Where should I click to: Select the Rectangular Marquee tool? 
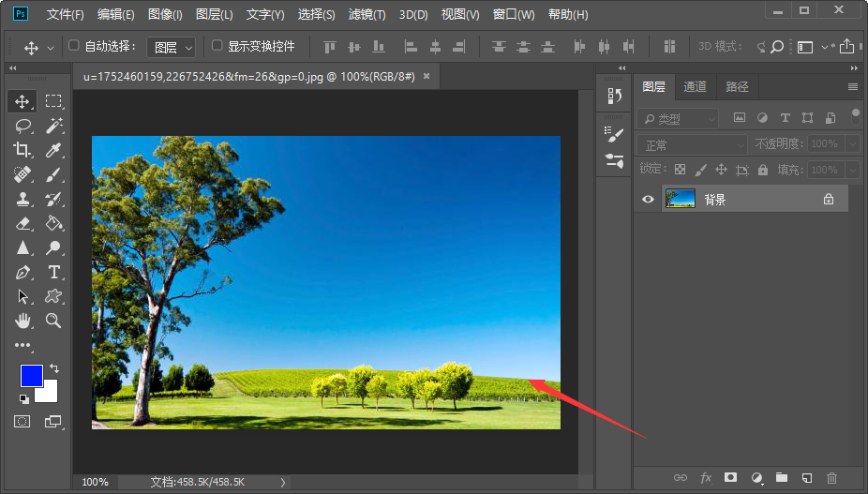coord(53,101)
